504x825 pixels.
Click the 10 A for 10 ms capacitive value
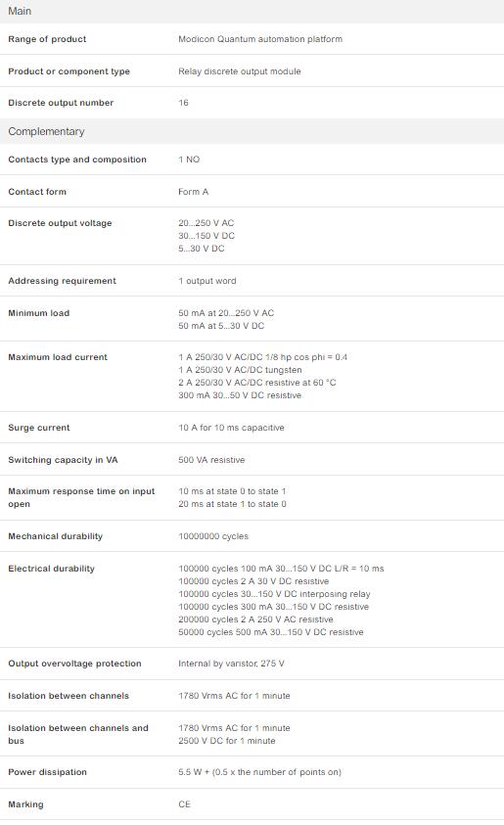[x=232, y=428]
